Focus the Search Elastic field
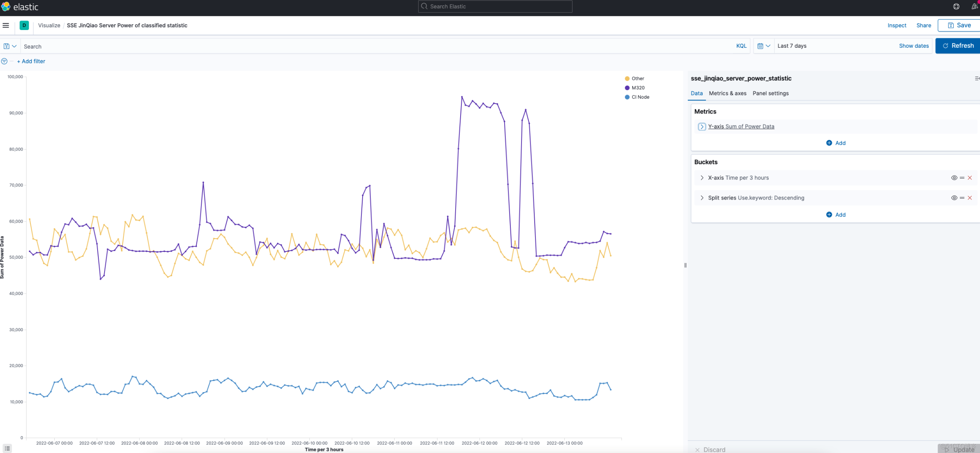 coord(495,7)
